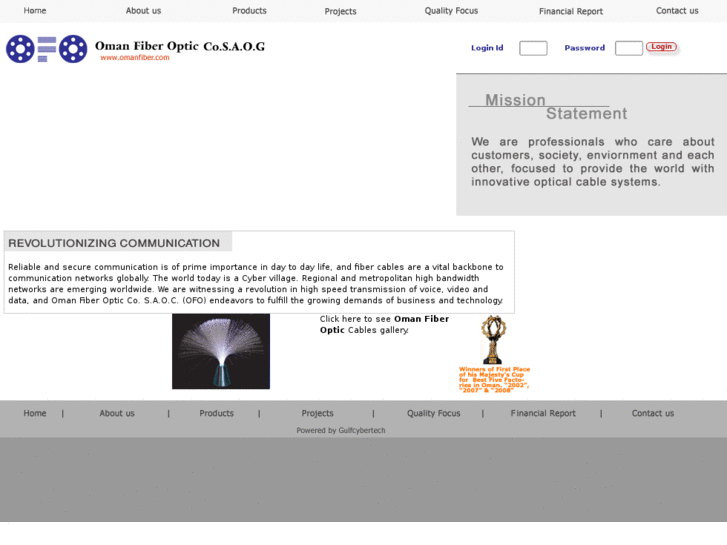Focus the Login Id input field
This screenshot has width=727, height=545.
point(533,48)
